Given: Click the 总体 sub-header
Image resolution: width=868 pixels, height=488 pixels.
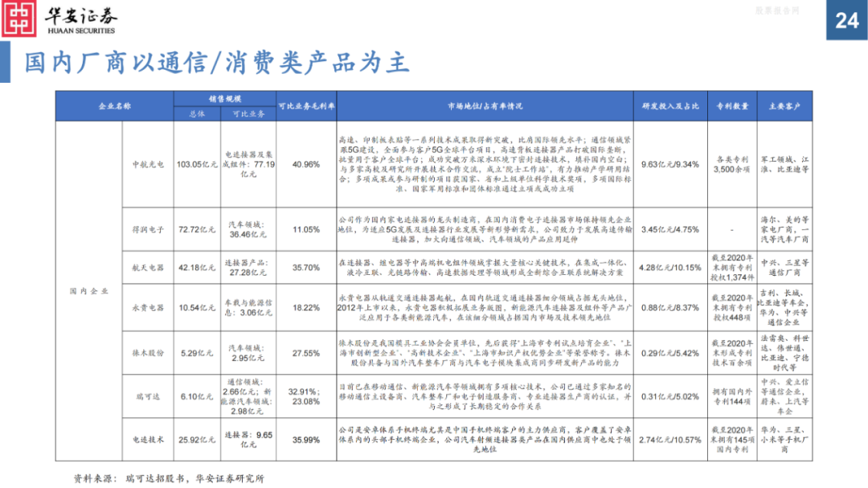Looking at the screenshot, I should point(197,113).
